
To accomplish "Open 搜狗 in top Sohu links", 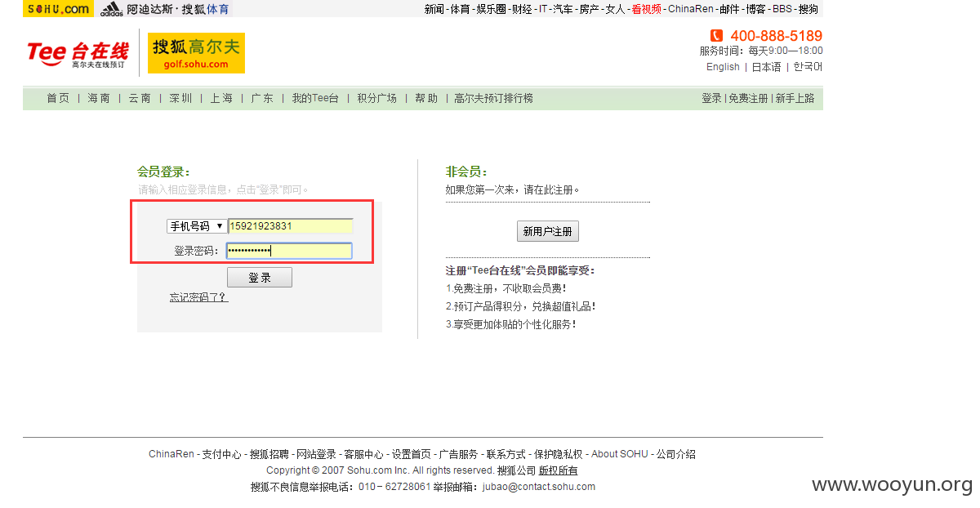I will point(808,9).
